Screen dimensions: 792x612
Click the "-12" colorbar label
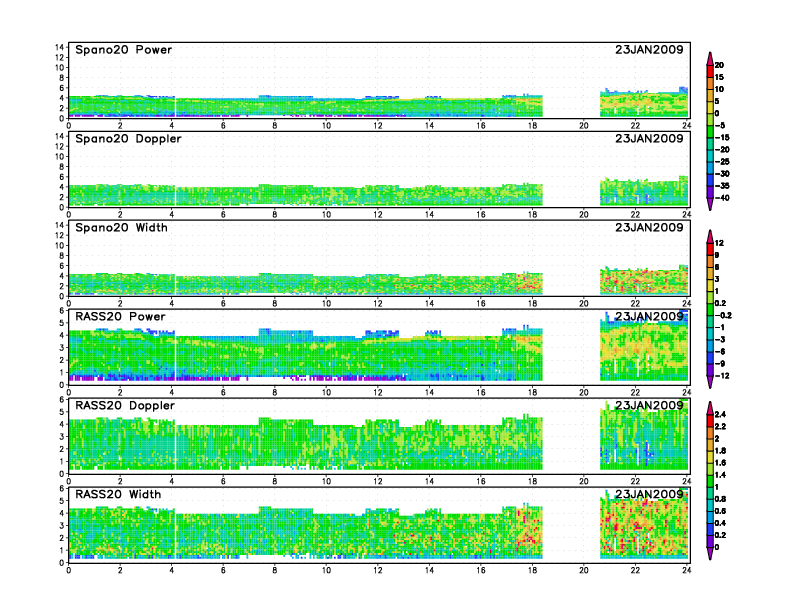[722, 376]
